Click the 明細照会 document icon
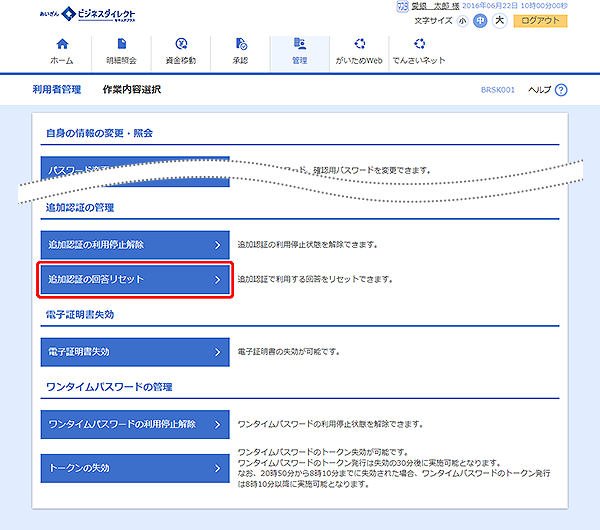Screen dimensions: 600x530 122,44
